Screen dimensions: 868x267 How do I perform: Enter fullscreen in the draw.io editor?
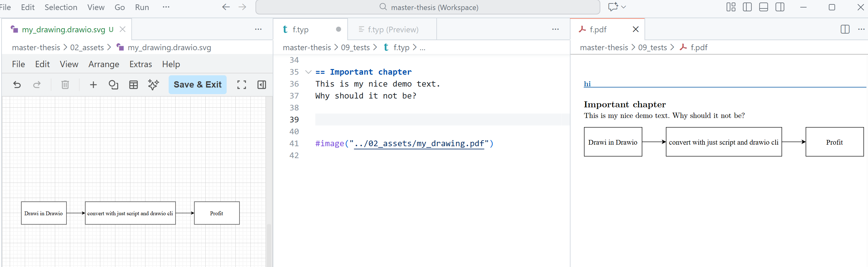coord(241,85)
